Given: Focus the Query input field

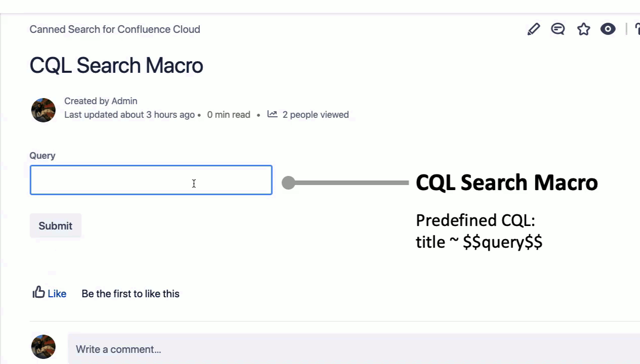Looking at the screenshot, I should 151,180.
